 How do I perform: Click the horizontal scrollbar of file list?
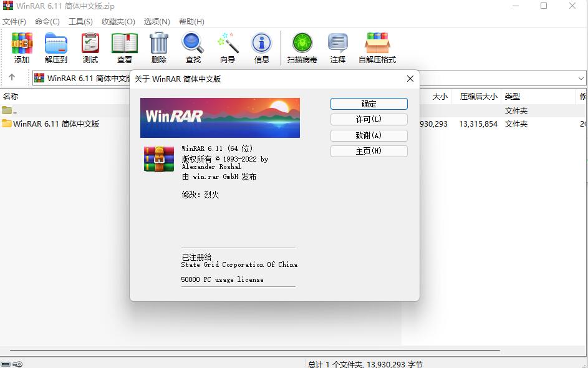(255, 351)
